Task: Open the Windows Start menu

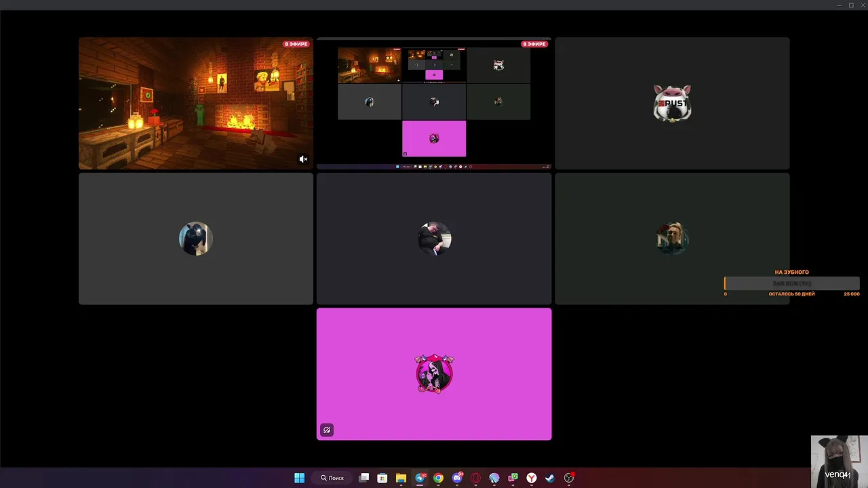Action: [299, 478]
